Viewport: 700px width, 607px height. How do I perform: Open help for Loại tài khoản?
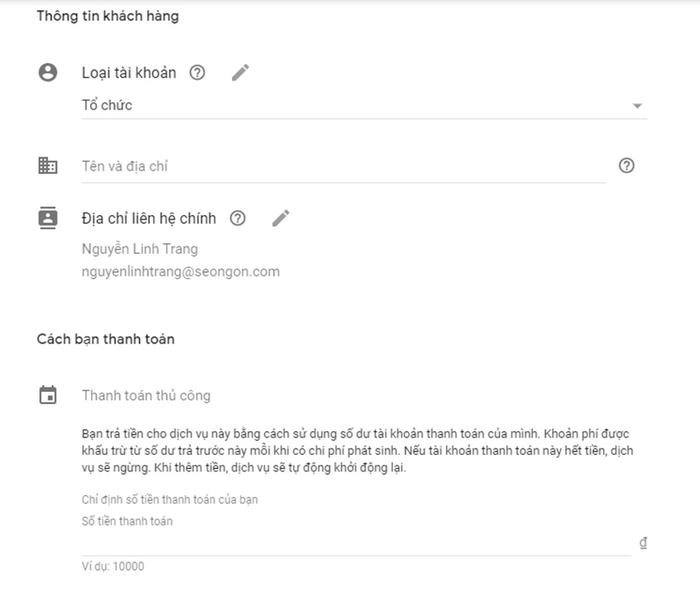coord(198,73)
